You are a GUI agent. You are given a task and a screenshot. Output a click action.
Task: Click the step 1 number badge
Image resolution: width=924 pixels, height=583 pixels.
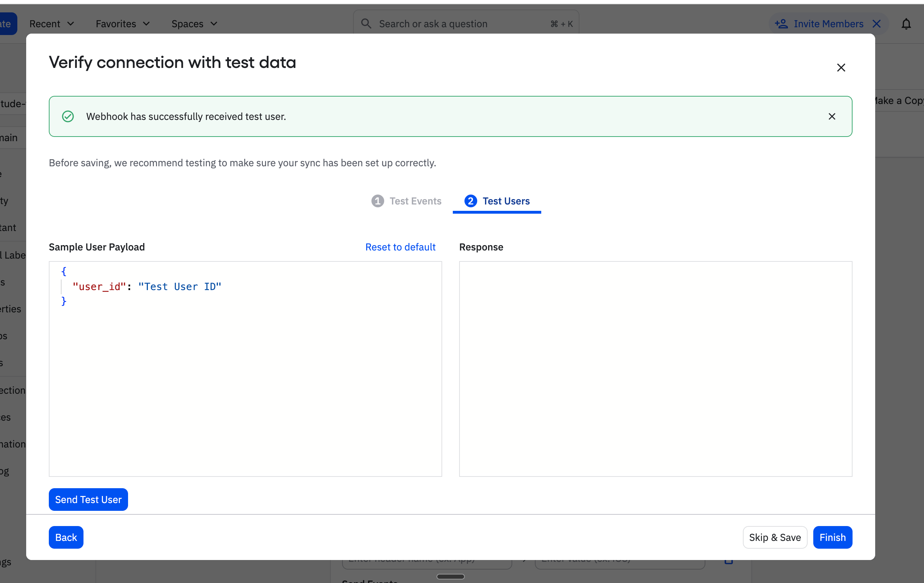pyautogui.click(x=377, y=201)
